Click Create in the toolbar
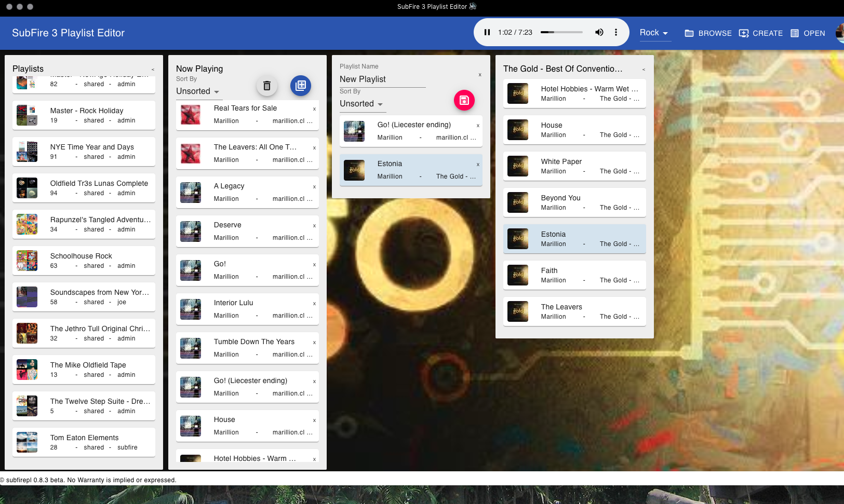 pos(761,33)
